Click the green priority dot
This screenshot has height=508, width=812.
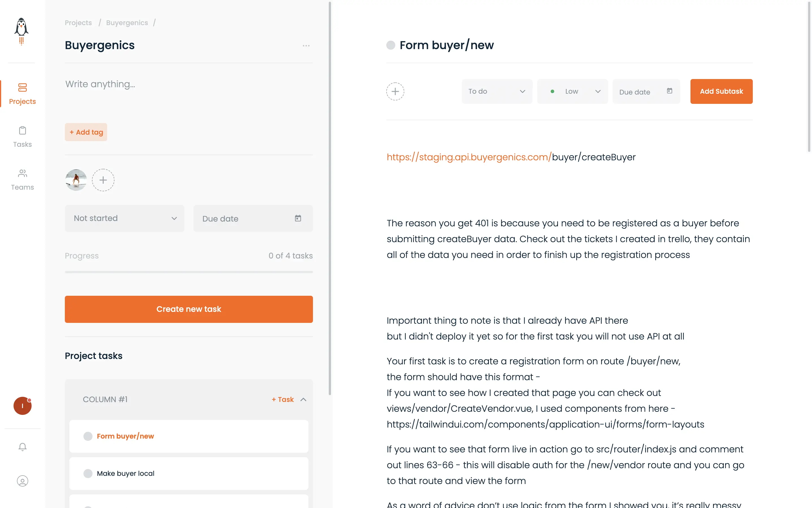coord(552,91)
